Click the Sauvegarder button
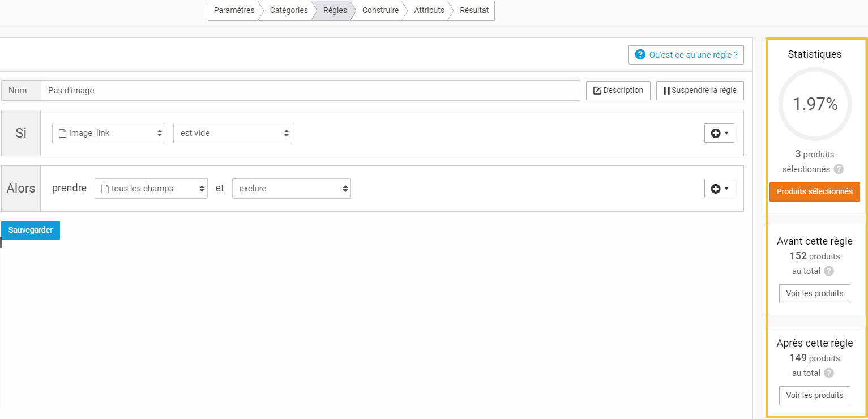Image resolution: width=868 pixels, height=419 pixels. click(x=31, y=230)
